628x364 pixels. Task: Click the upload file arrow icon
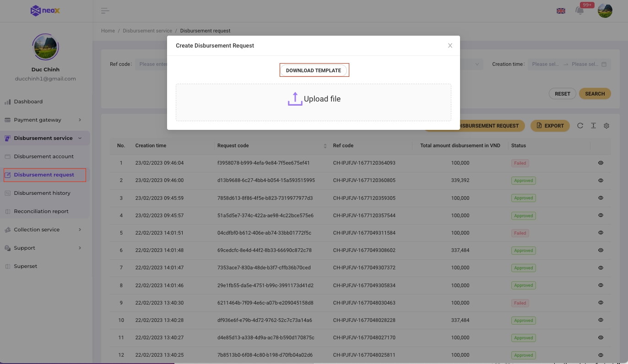[295, 99]
